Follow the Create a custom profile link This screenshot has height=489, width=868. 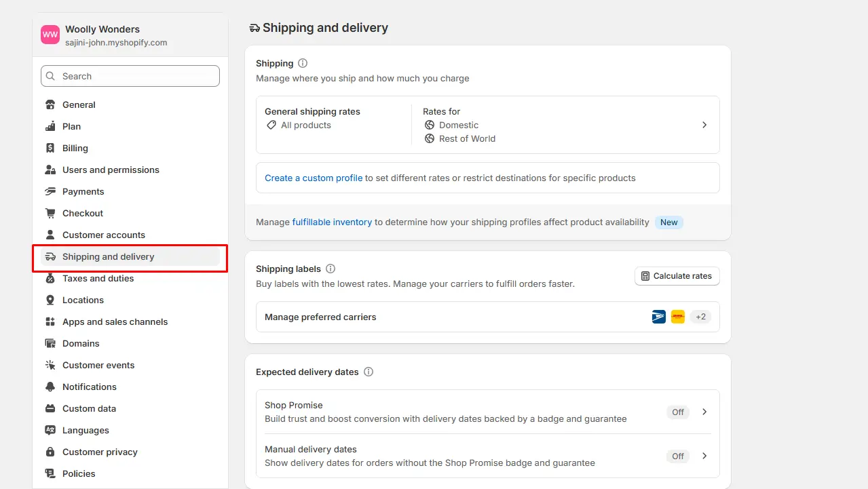click(314, 178)
